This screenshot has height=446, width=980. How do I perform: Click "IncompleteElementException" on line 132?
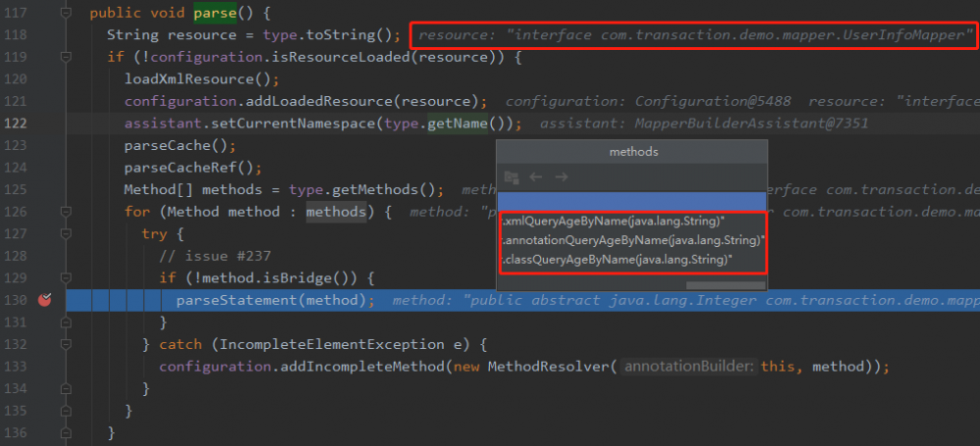pos(331,345)
